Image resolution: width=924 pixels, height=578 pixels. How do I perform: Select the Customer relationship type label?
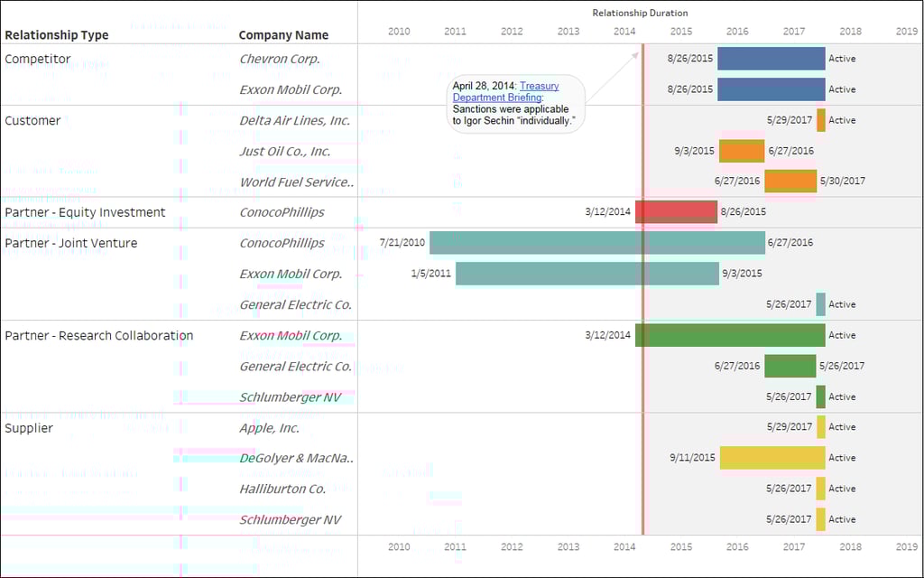[x=32, y=120]
